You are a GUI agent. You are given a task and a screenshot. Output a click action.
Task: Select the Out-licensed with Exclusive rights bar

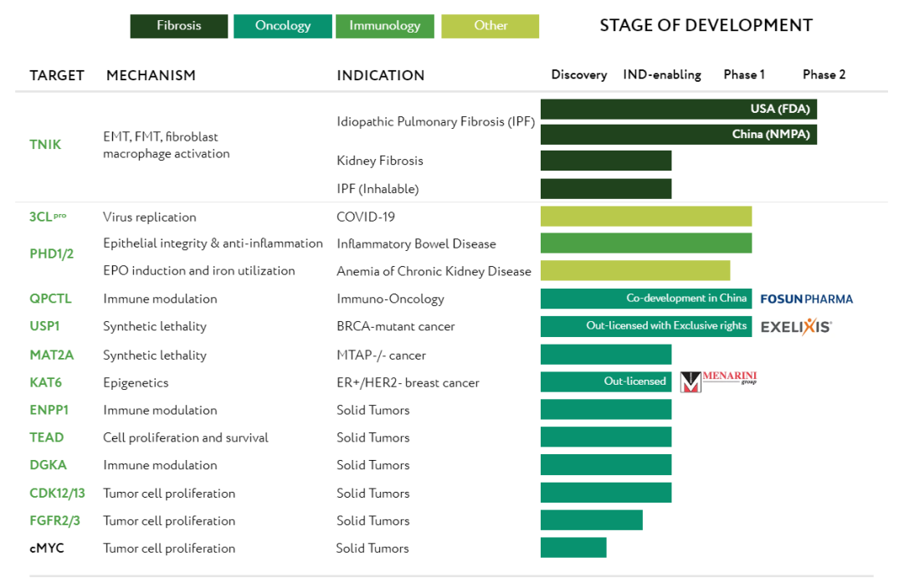click(646, 326)
